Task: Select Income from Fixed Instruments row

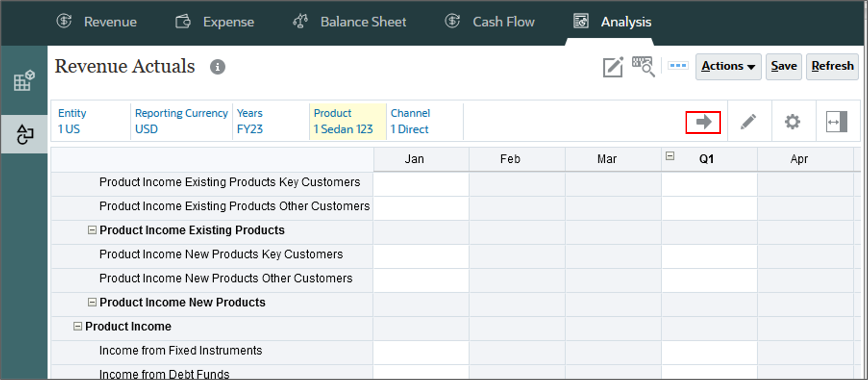Action: pyautogui.click(x=212, y=352)
